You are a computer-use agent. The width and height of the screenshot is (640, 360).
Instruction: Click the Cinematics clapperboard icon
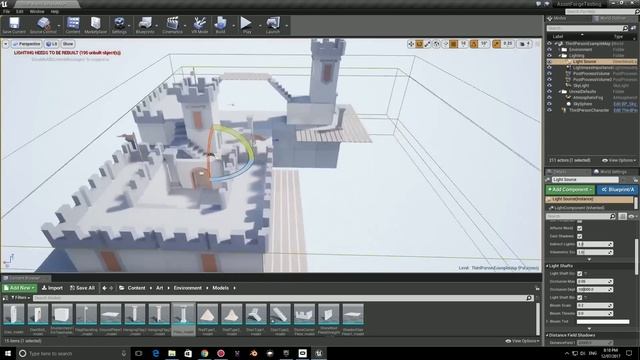coord(172,24)
